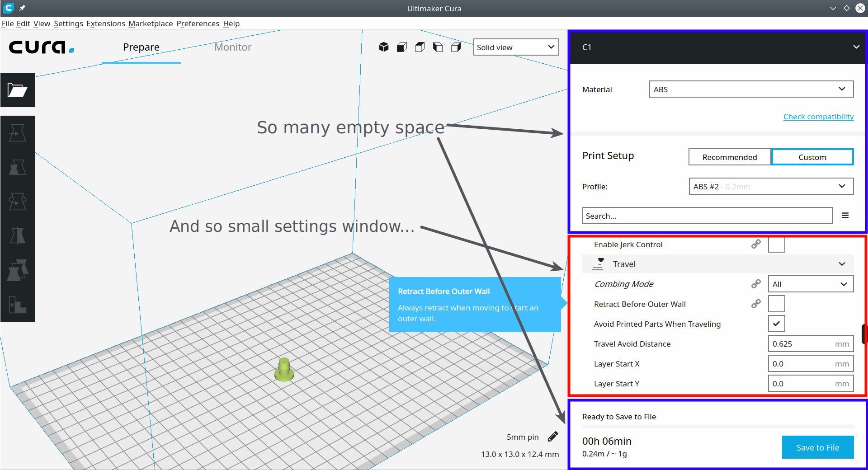Click the 13.0 x 13.0 x 12.4 mm dimensions

(520, 454)
